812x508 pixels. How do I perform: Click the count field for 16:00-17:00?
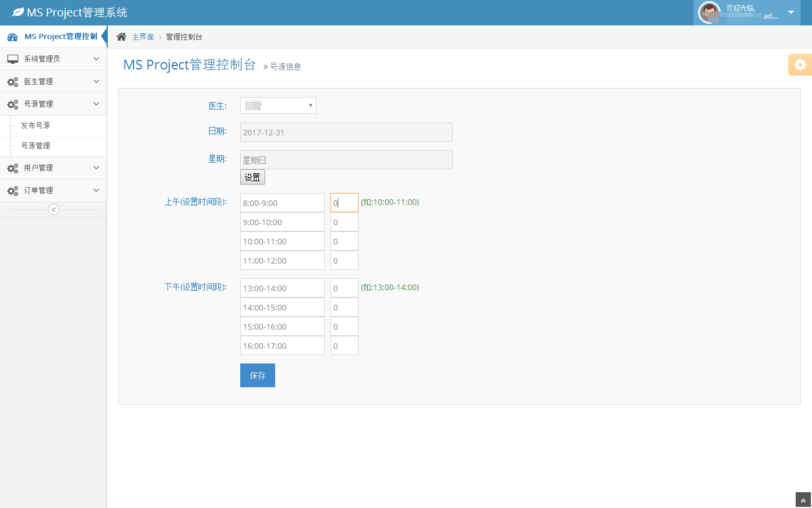point(344,346)
